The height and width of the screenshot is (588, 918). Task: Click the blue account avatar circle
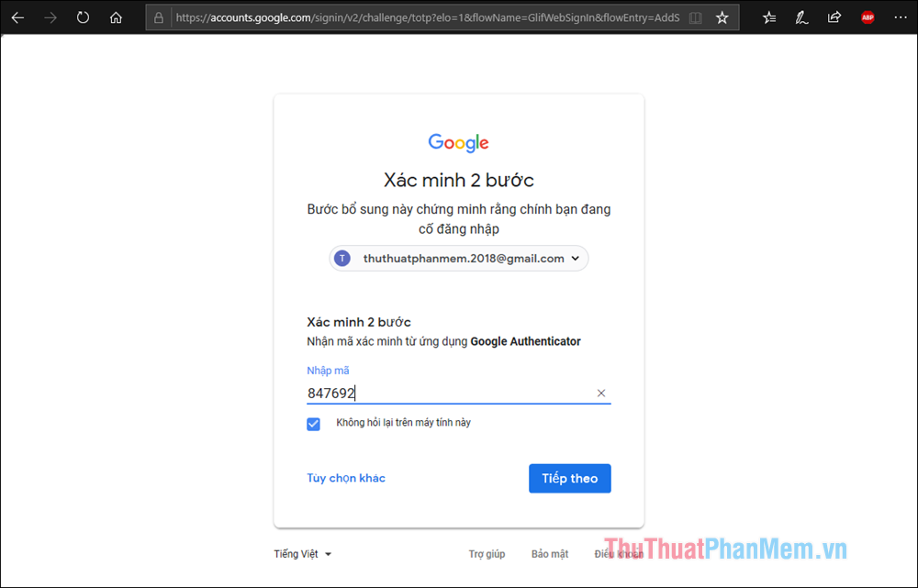coord(341,258)
